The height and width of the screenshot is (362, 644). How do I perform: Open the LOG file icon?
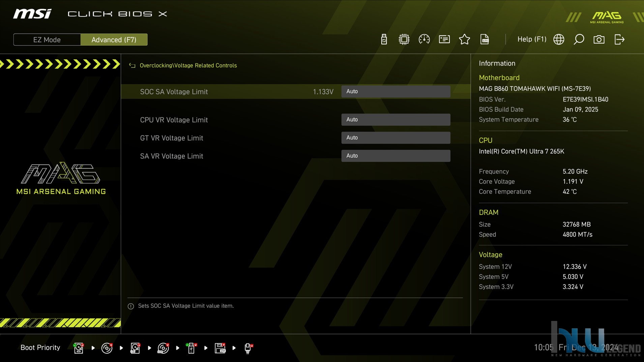click(485, 39)
